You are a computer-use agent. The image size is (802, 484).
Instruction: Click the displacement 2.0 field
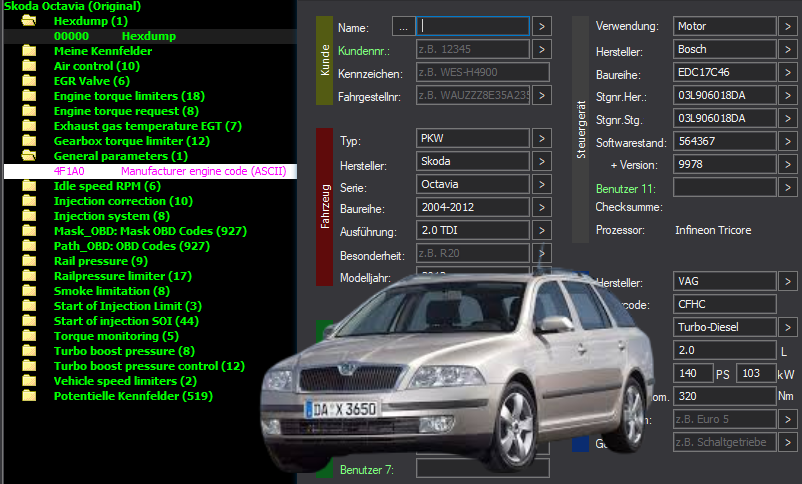(x=724, y=350)
